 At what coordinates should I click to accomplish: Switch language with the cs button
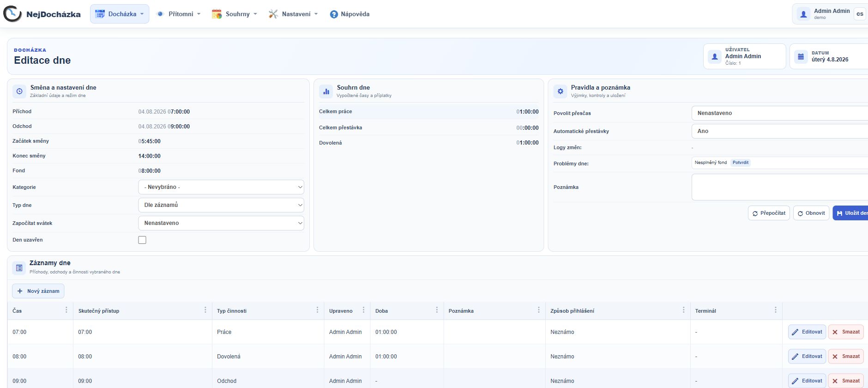pos(860,14)
